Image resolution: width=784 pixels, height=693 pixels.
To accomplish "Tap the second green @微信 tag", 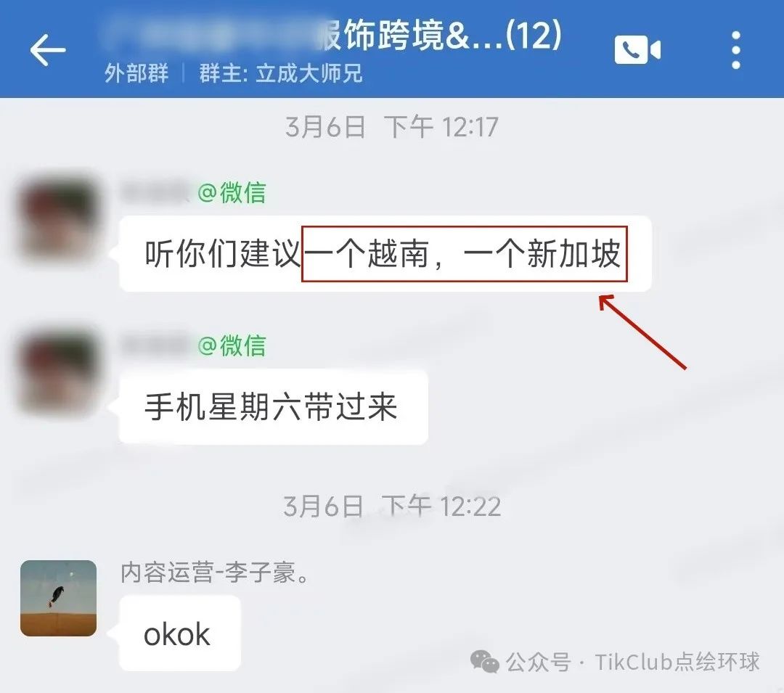I will pos(232,345).
